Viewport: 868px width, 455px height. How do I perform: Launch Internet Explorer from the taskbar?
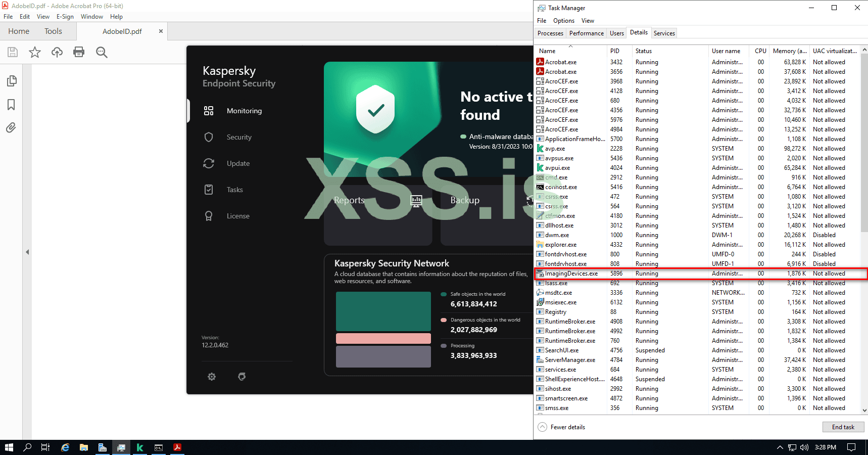[x=65, y=447]
